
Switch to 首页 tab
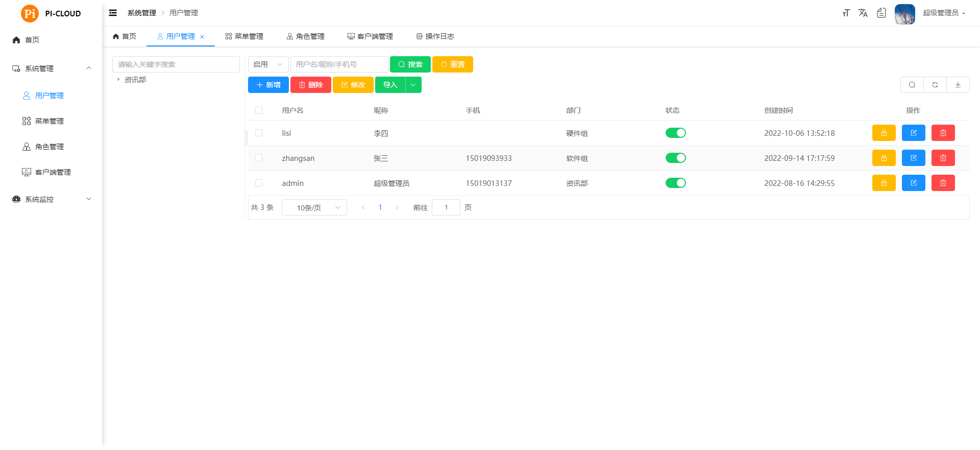click(125, 36)
